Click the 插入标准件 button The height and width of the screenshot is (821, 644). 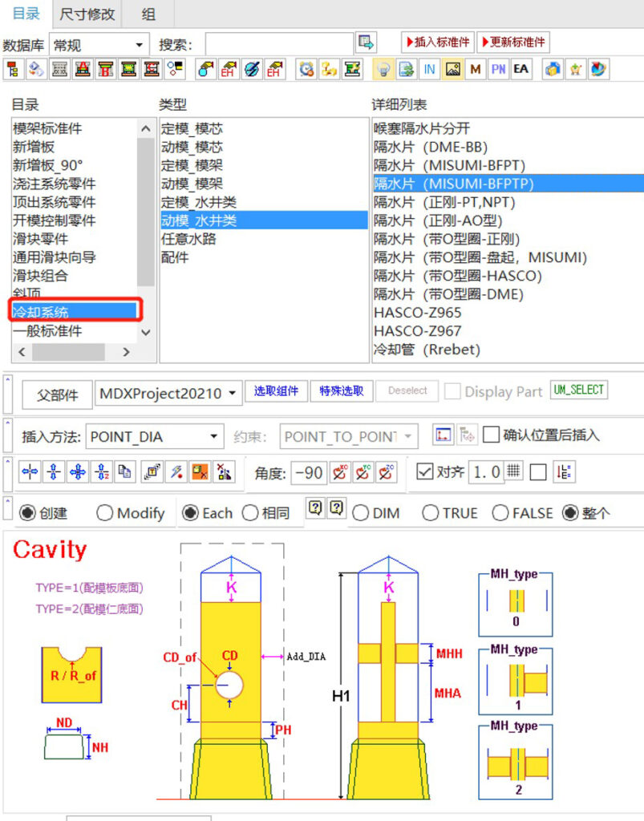click(x=438, y=42)
